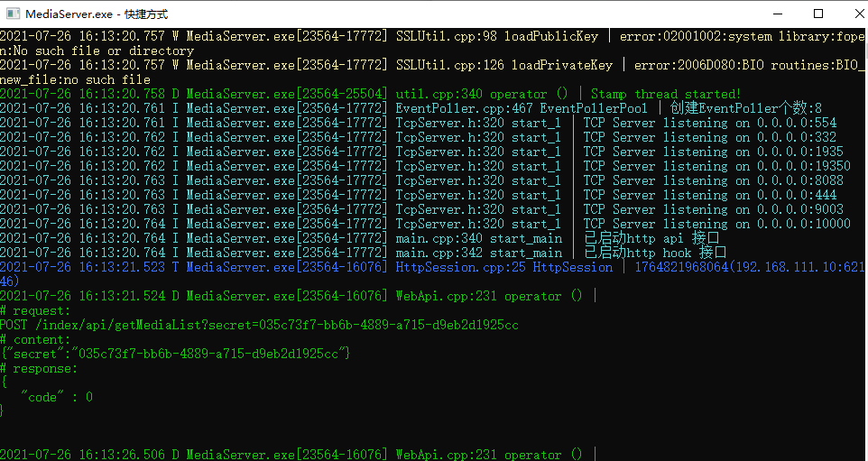
Task: Click the 'new_file:no such file' line
Action: click(x=75, y=79)
